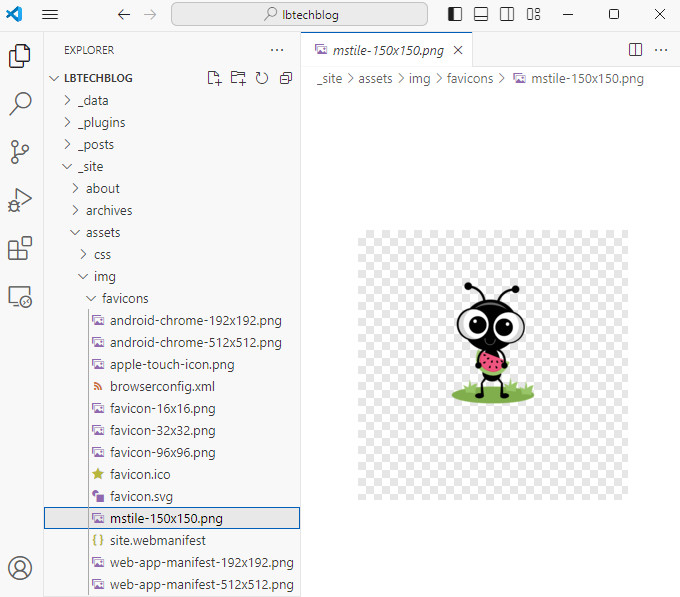The height and width of the screenshot is (597, 680).
Task: Open the hamburger application menu
Action: tap(50, 14)
